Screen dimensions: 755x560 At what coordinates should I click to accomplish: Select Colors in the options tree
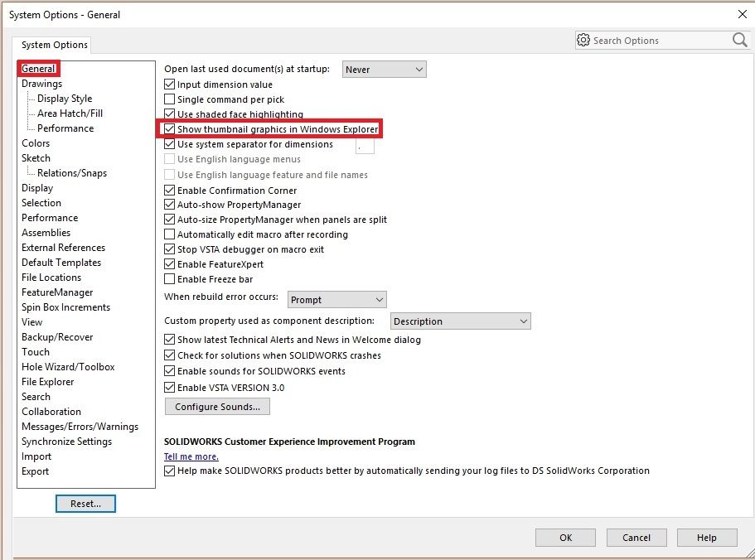pyautogui.click(x=36, y=143)
